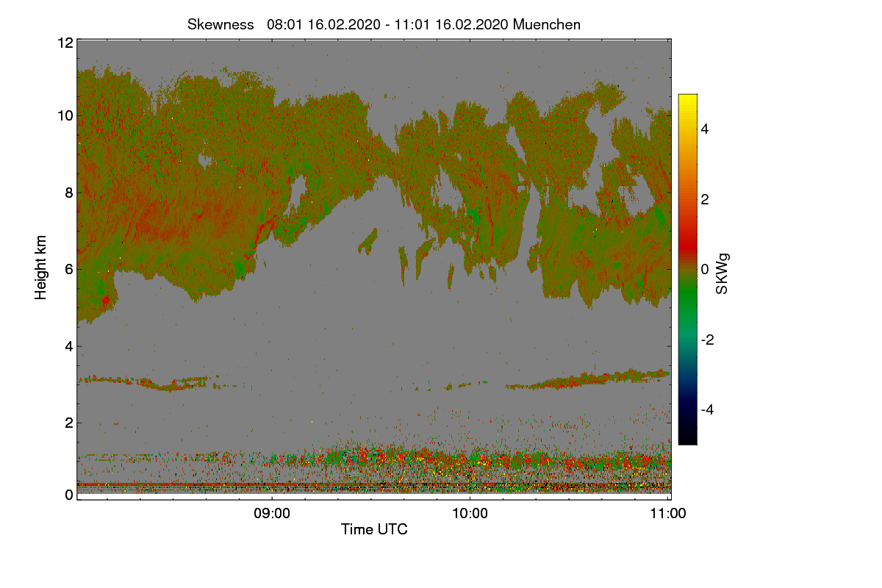Image resolution: width=882 pixels, height=588 pixels.
Task: Click the height tick label '12'
Action: click(65, 43)
